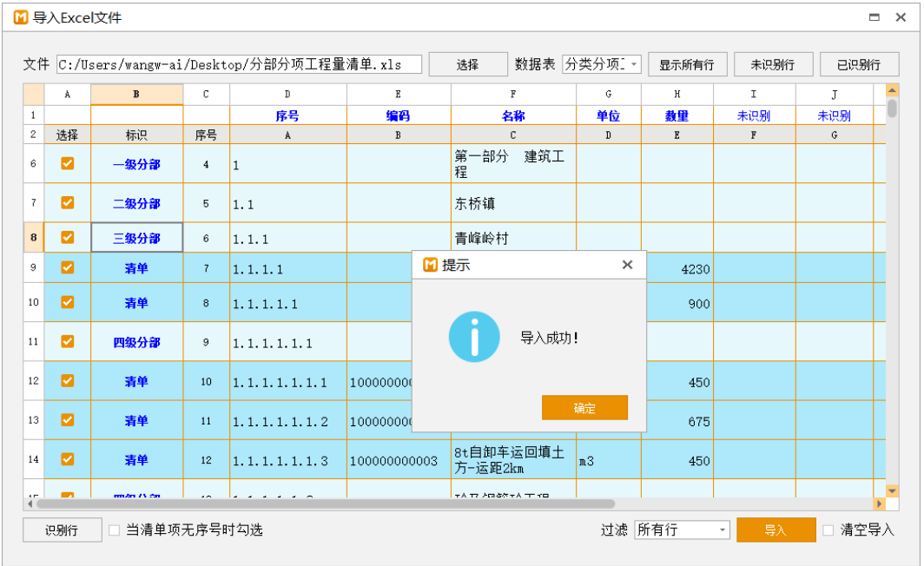
Task: Click the Excel file path field
Action: tap(239, 64)
